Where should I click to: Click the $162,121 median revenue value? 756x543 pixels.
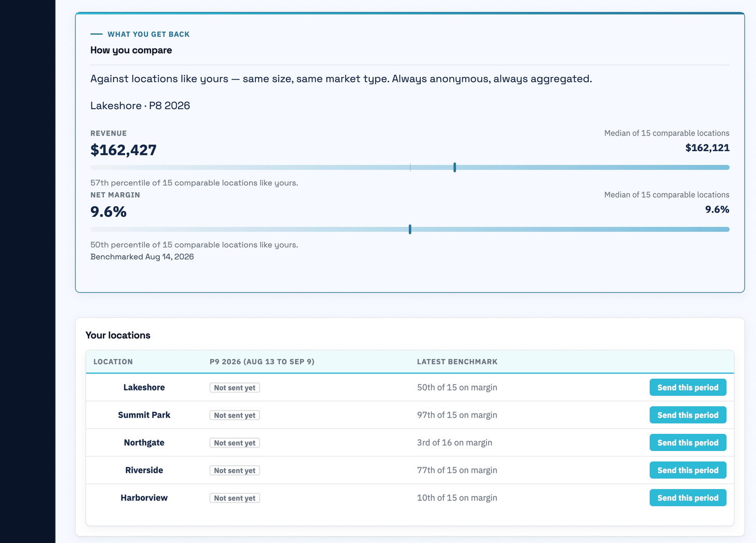point(707,148)
